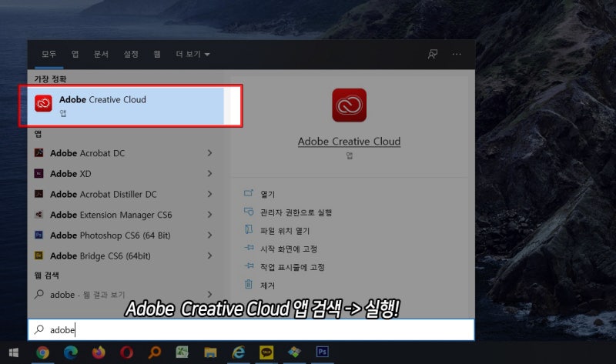Viewport: 616px width, 364px height.
Task: Select Adobe Extension Manager CS6 text
Action: pos(111,215)
